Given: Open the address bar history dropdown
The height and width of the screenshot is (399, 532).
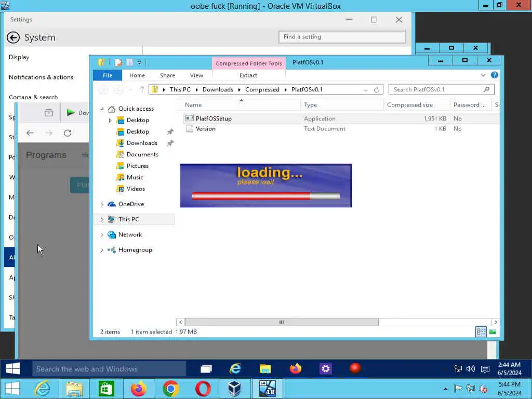Looking at the screenshot, I should (365, 90).
